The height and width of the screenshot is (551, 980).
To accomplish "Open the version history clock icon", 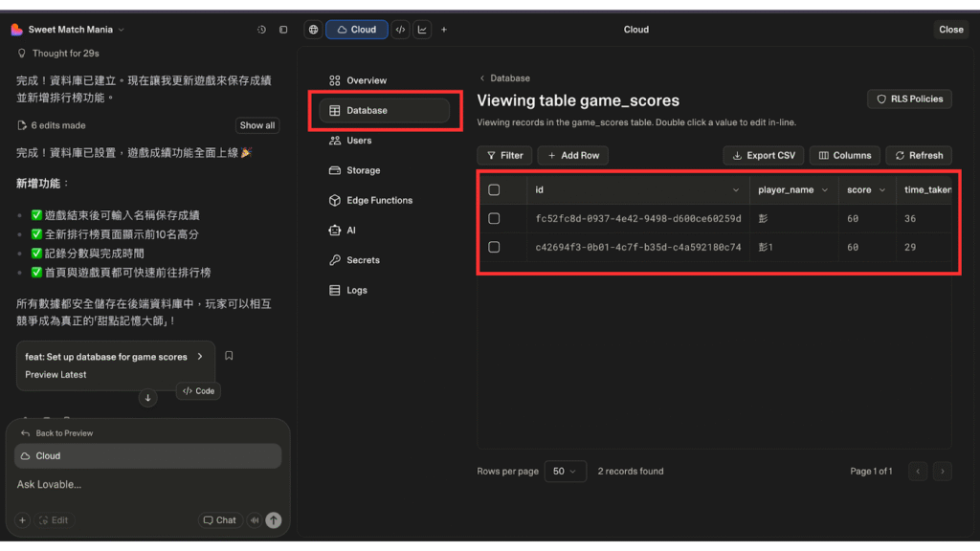I will [261, 30].
